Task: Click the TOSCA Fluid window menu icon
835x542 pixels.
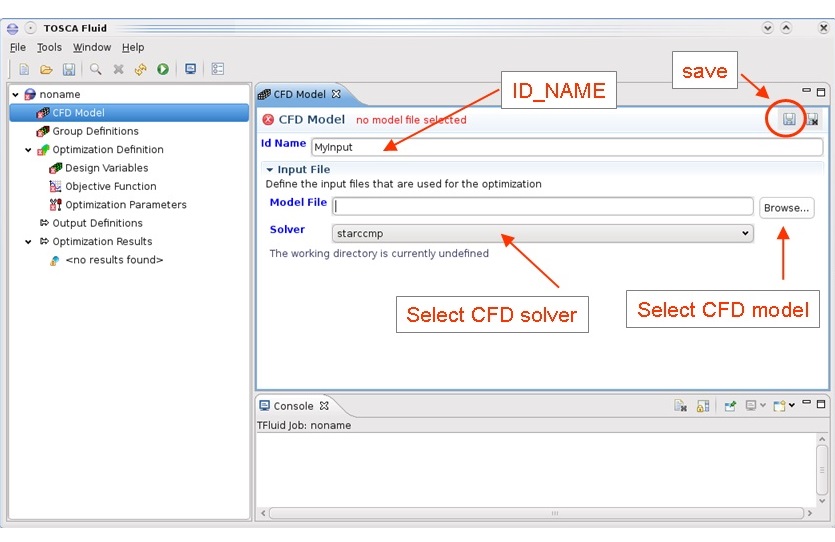Action: 12,28
